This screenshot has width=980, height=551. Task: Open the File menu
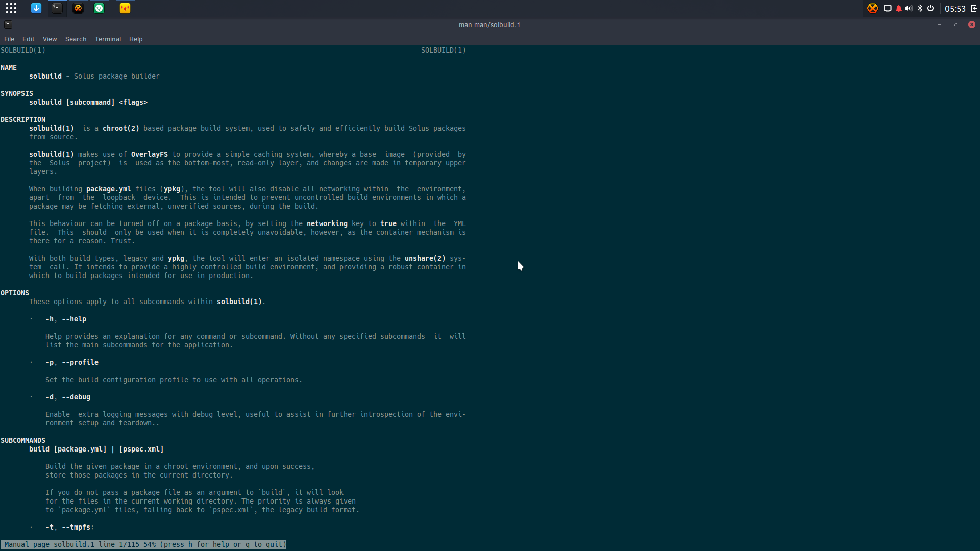pos(9,39)
